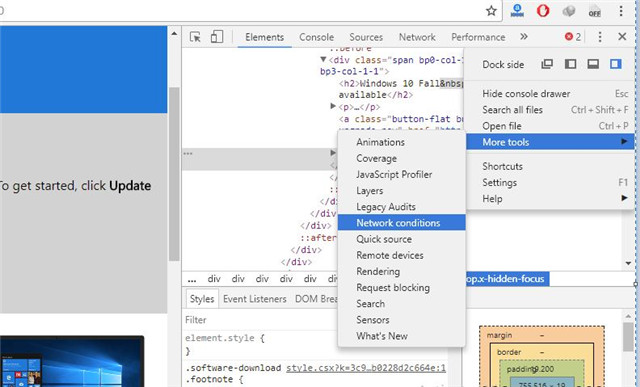Open the DevTools three-dot customize menu
The width and height of the screenshot is (640, 387).
[600, 37]
